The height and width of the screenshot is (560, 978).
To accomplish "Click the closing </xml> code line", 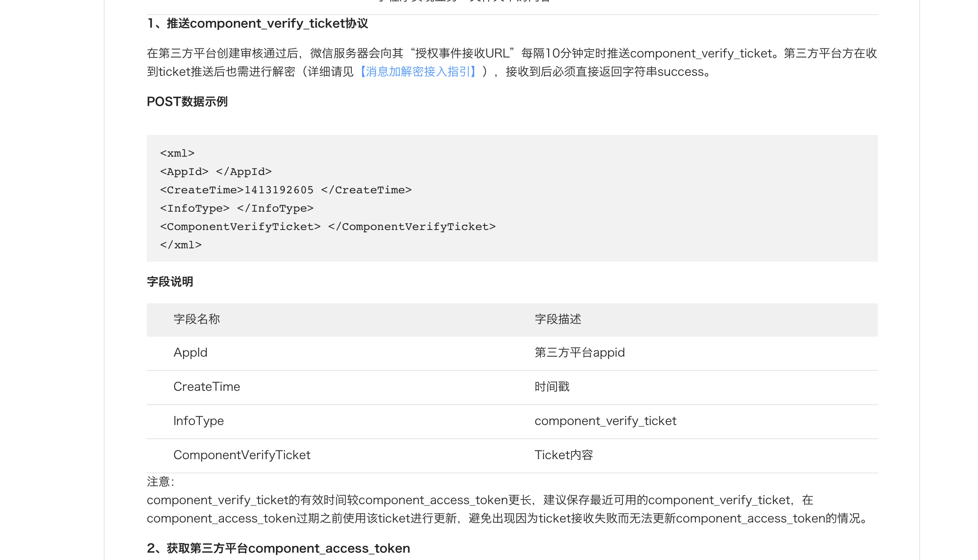I will pyautogui.click(x=181, y=245).
